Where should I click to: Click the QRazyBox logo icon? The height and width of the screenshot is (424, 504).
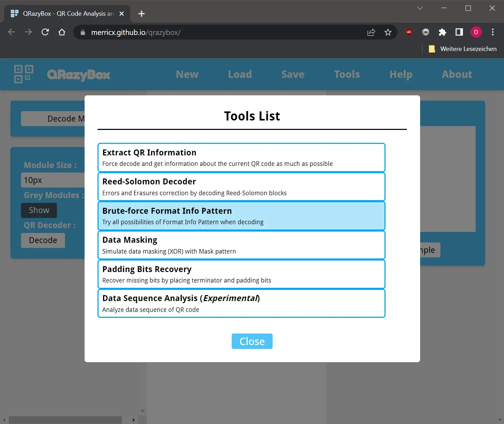23,74
